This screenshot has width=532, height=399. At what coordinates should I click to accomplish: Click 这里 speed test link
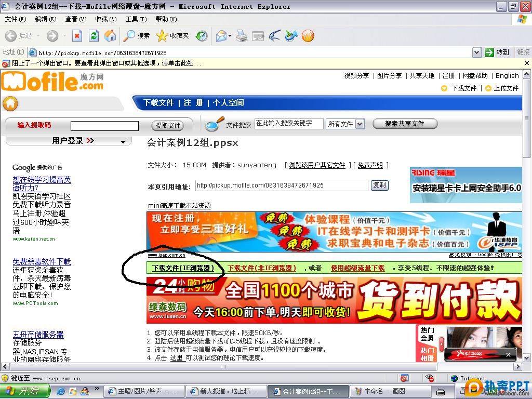click(x=178, y=358)
